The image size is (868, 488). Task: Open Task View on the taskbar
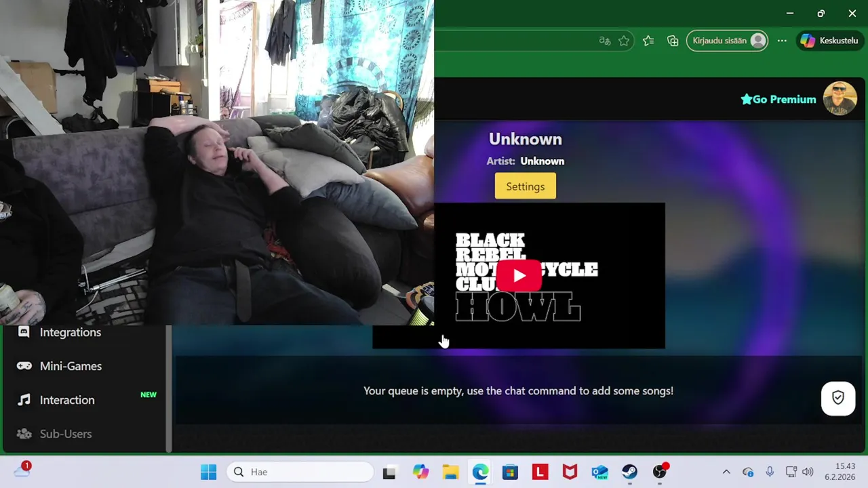[x=389, y=472]
